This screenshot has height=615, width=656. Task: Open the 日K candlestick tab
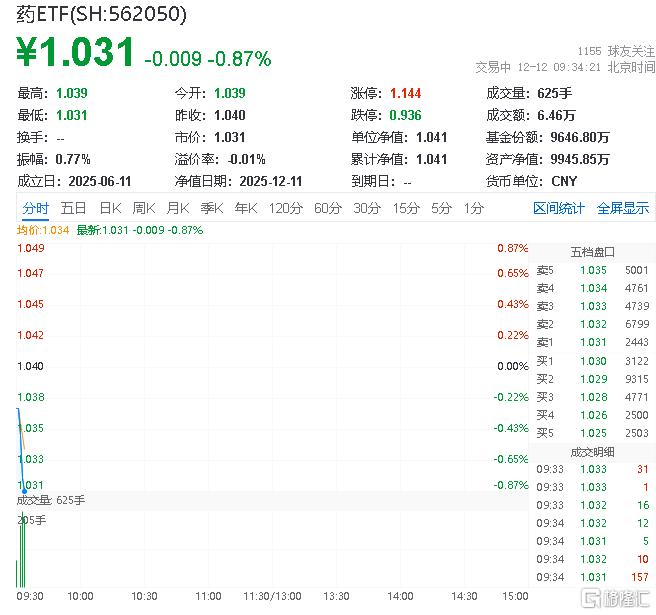tap(109, 208)
